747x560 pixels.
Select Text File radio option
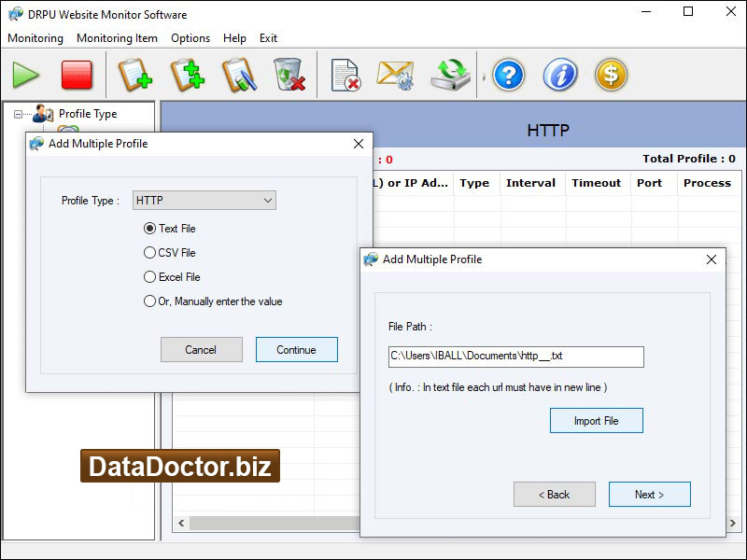click(x=169, y=229)
